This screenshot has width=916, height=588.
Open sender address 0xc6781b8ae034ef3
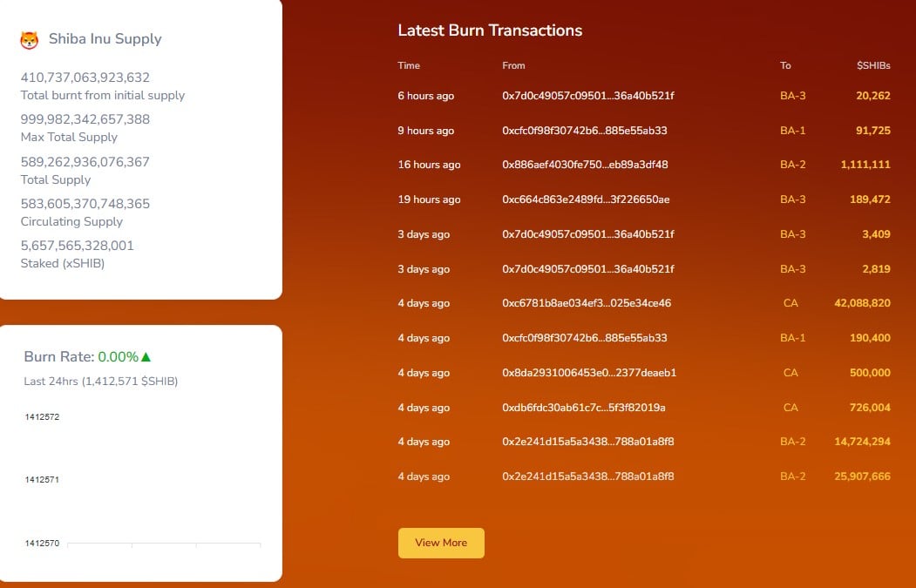tap(586, 303)
